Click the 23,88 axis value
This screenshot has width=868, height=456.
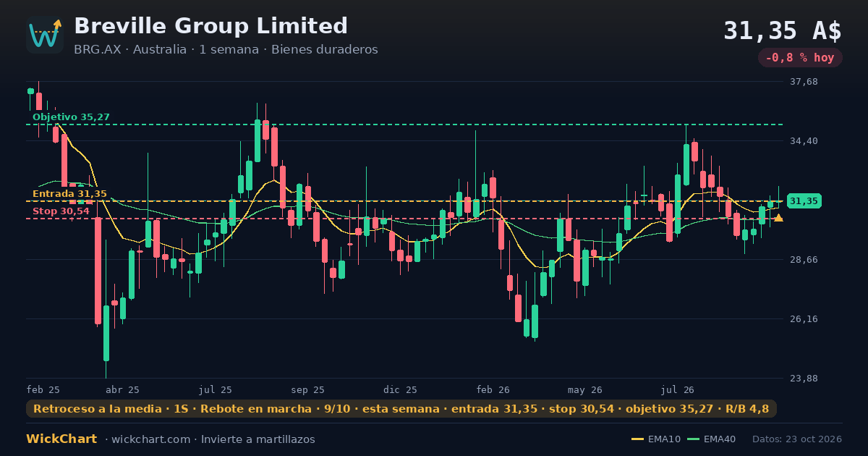[x=804, y=378]
